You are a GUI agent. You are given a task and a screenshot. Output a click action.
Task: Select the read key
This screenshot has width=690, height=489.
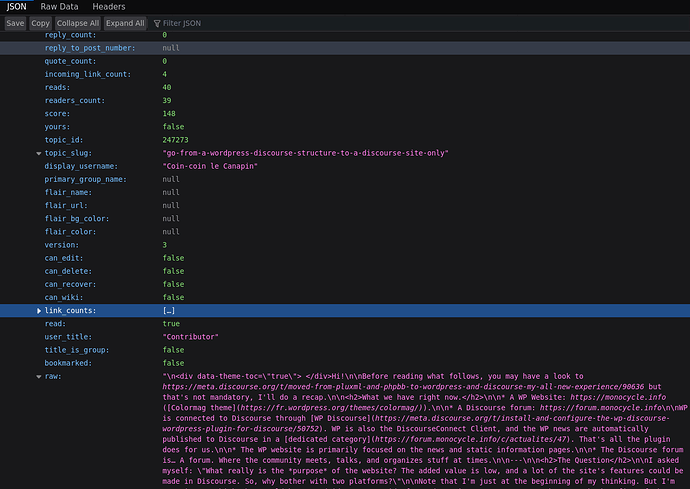pos(55,324)
